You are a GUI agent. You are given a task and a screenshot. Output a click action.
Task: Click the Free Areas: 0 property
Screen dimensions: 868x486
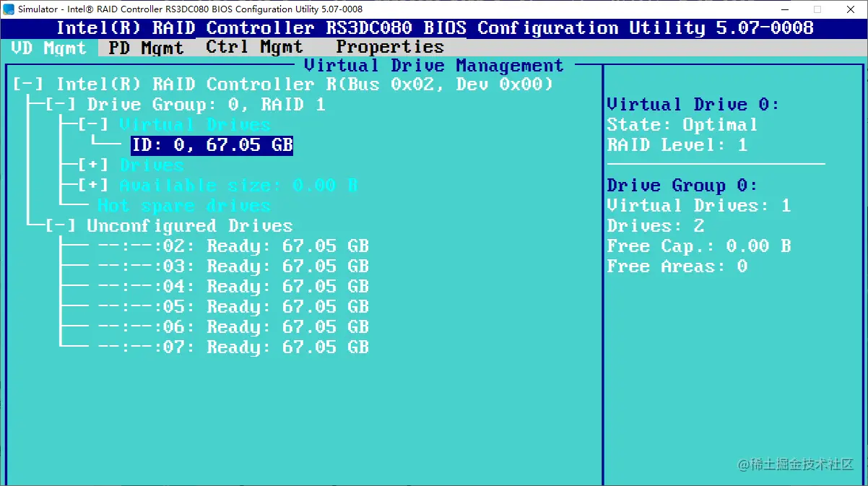click(x=677, y=266)
